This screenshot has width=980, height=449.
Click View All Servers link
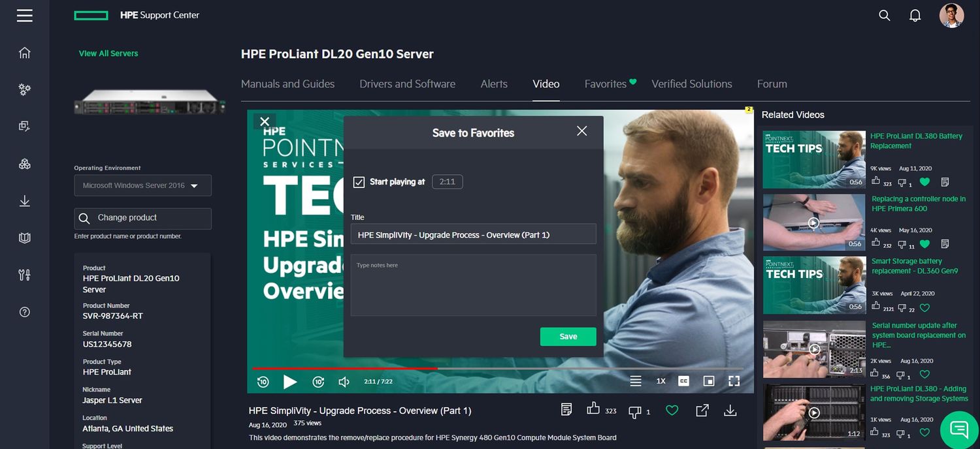[108, 54]
